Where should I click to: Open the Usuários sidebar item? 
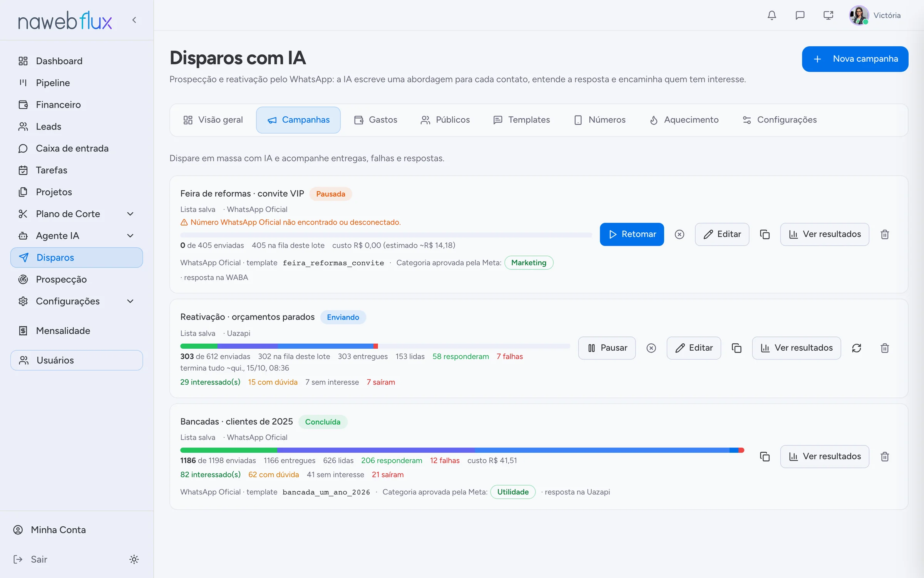(x=77, y=360)
